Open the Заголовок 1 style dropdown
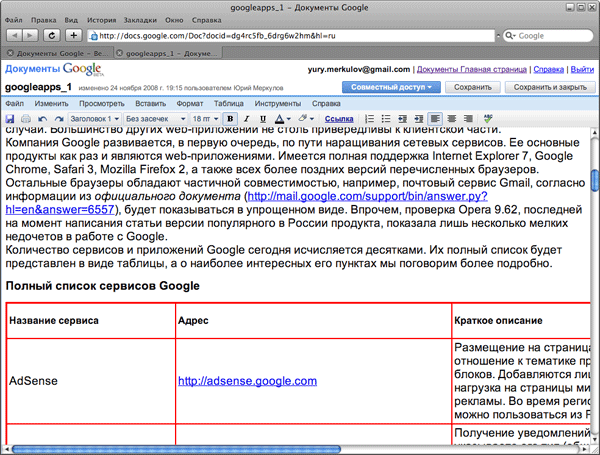The height and width of the screenshot is (455, 600). (95, 119)
